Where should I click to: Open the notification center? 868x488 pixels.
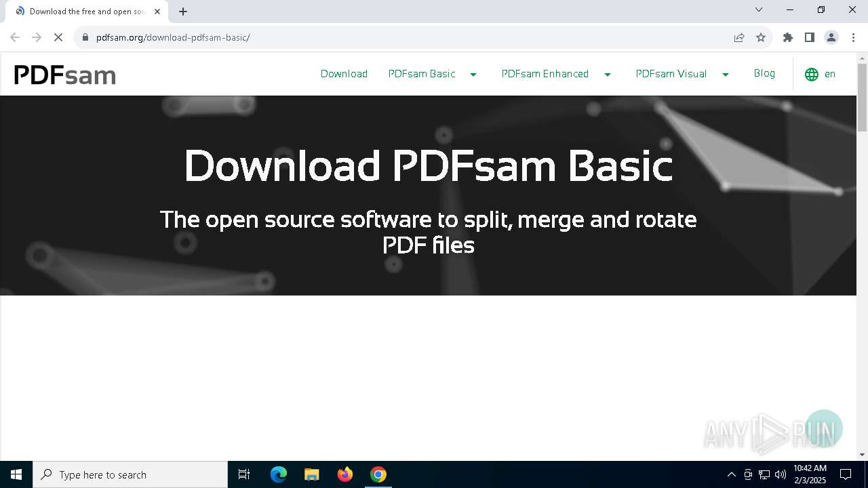click(846, 474)
